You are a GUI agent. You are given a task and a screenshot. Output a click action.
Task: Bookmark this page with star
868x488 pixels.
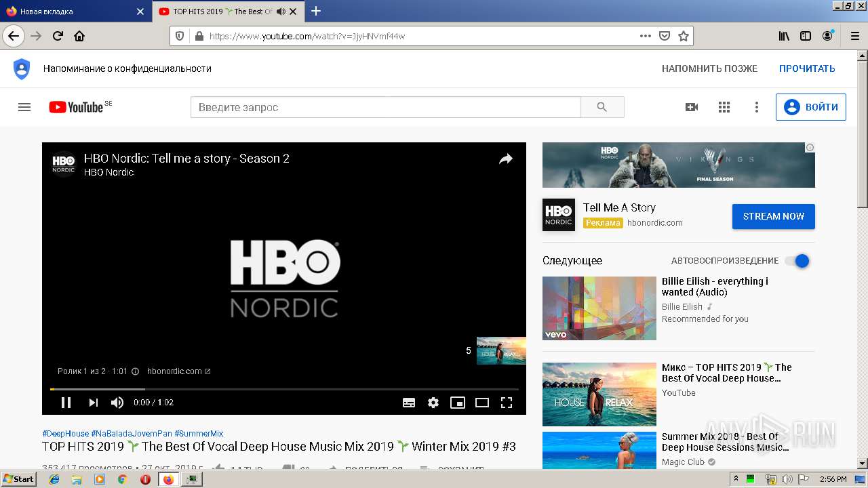[684, 36]
